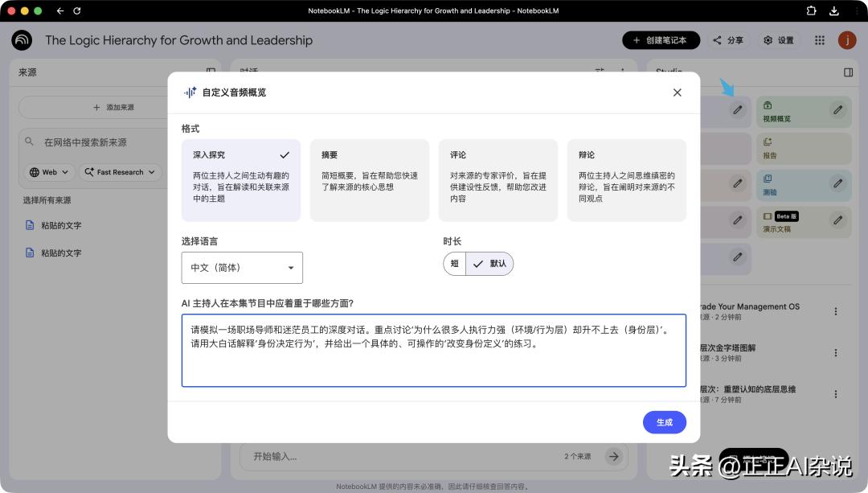The height and width of the screenshot is (493, 868).
Task: Choose the 辩论 format card
Action: pyautogui.click(x=626, y=179)
